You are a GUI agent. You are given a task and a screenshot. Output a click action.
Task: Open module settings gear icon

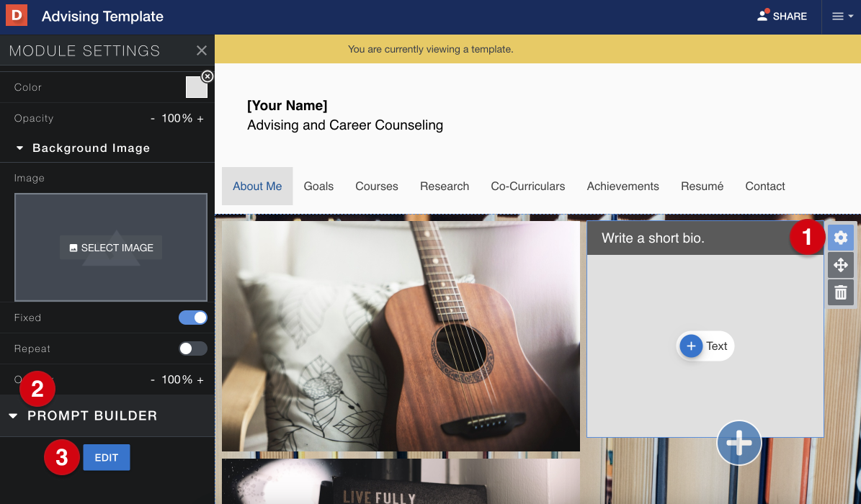[x=841, y=238]
